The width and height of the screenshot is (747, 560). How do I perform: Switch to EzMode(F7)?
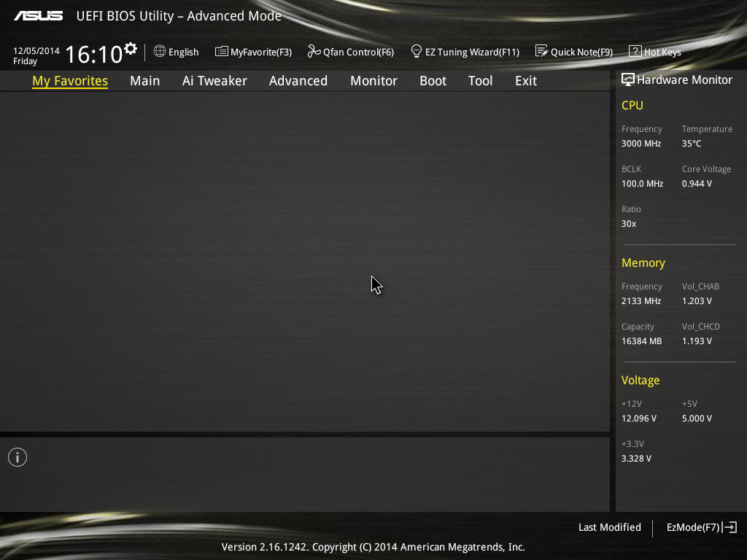pyautogui.click(x=702, y=527)
